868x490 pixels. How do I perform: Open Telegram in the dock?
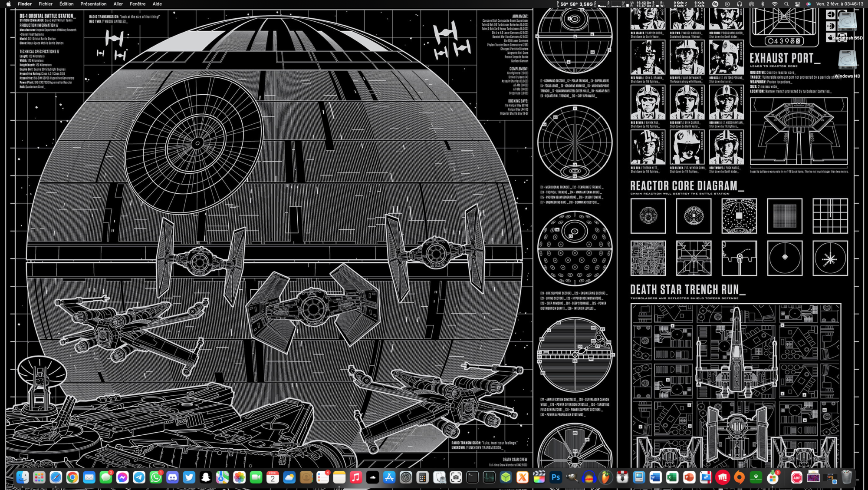point(139,478)
